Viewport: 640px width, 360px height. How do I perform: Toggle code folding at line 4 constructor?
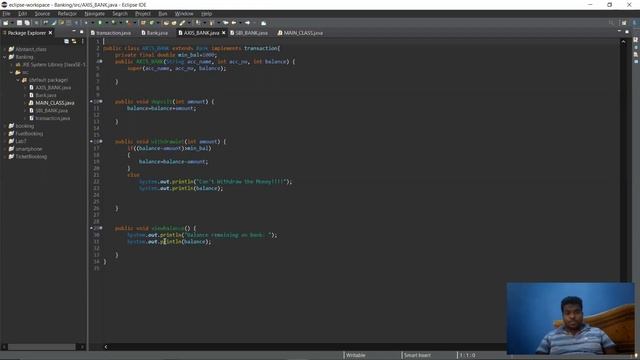point(101,61)
